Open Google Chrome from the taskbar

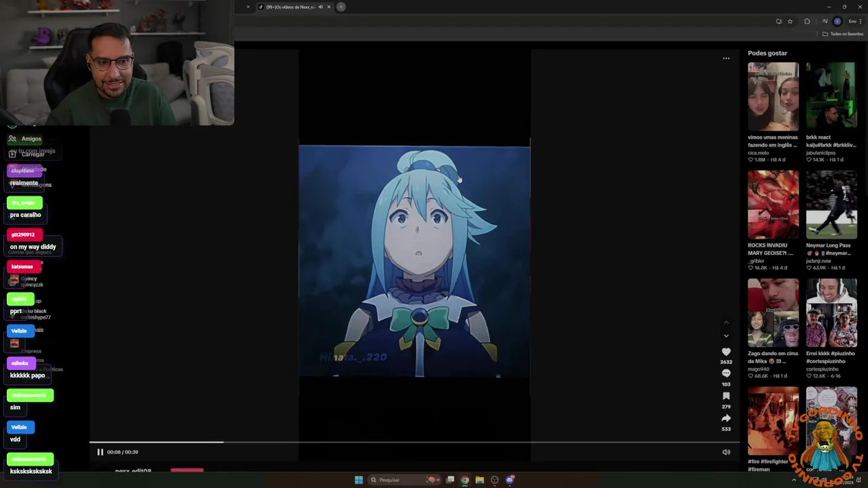(x=465, y=480)
